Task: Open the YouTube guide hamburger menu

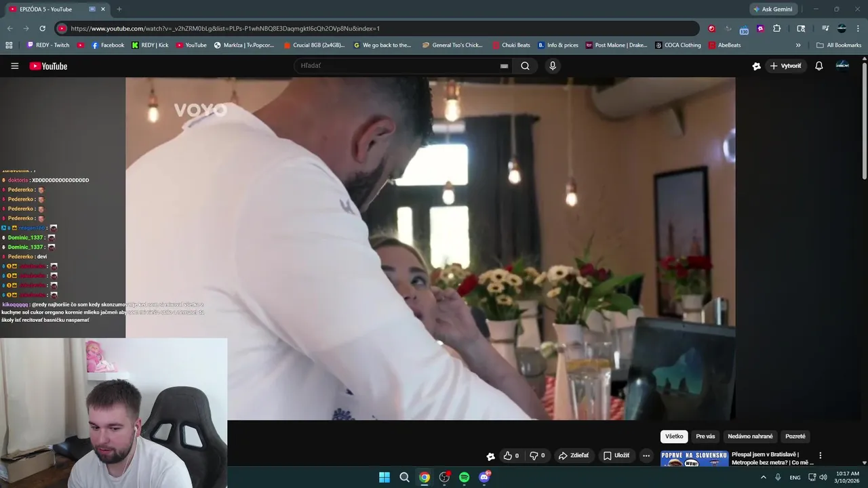Action: [14, 66]
